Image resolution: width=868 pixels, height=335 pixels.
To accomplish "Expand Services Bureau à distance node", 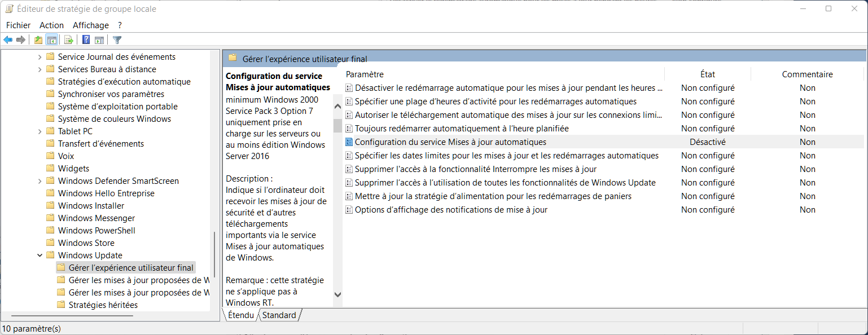I will [40, 69].
